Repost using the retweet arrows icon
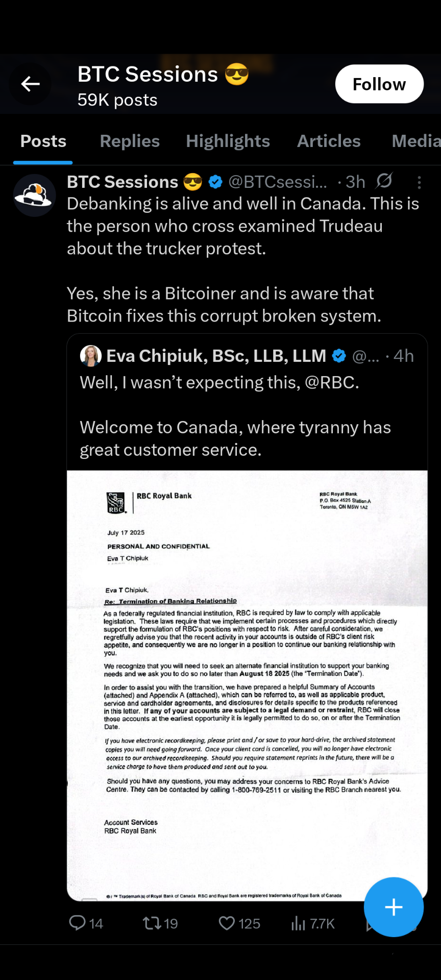The width and height of the screenshot is (441, 980). click(152, 923)
